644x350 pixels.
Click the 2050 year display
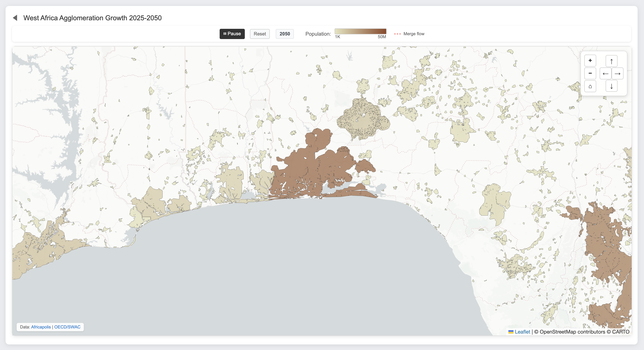(285, 34)
